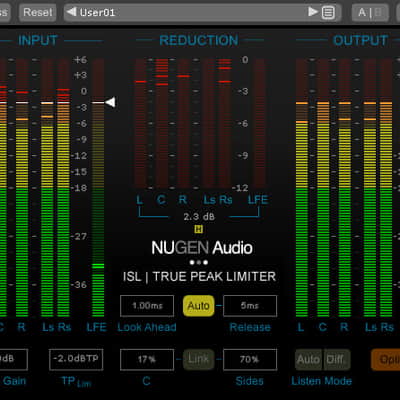Click the output L meter bar
Image resolution: width=400 pixels, height=400 pixels.
(x=302, y=188)
